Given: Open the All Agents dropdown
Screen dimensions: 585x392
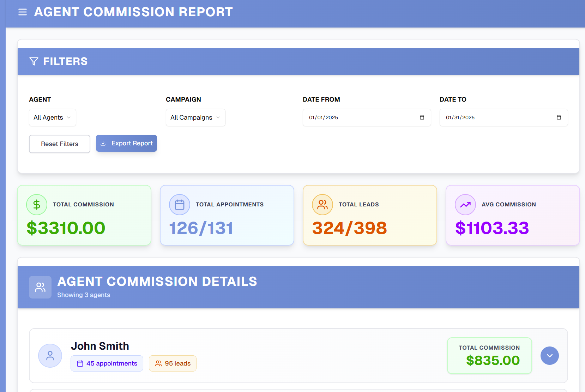Looking at the screenshot, I should click(52, 117).
